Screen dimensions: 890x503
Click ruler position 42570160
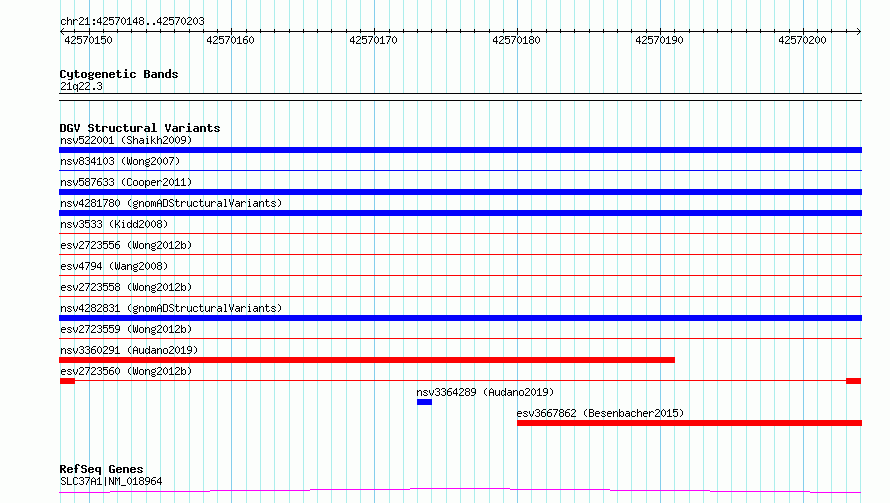230,40
